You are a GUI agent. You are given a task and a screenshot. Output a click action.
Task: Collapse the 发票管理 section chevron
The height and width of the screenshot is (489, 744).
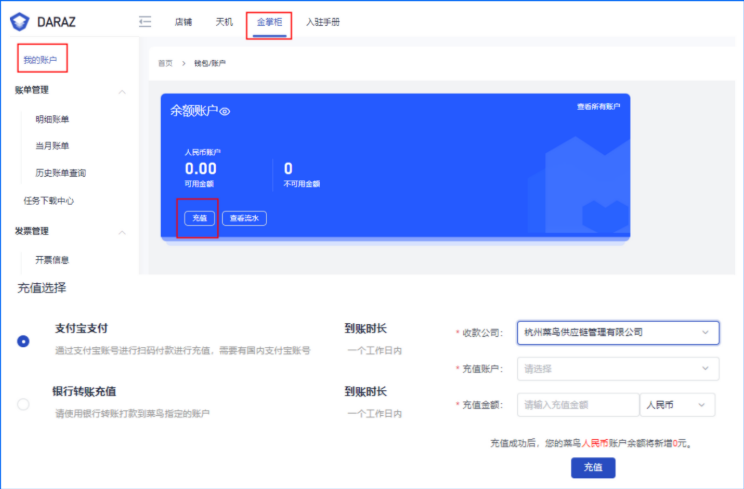click(122, 232)
